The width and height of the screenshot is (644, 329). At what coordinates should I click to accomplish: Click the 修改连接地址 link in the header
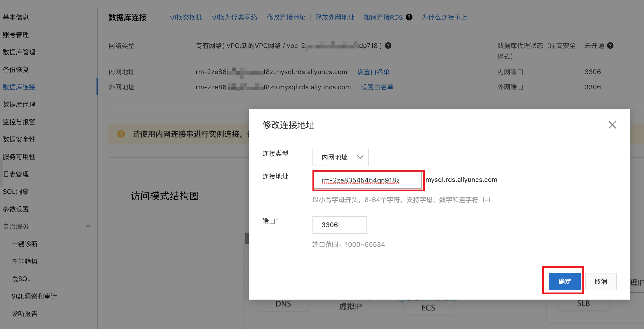286,17
